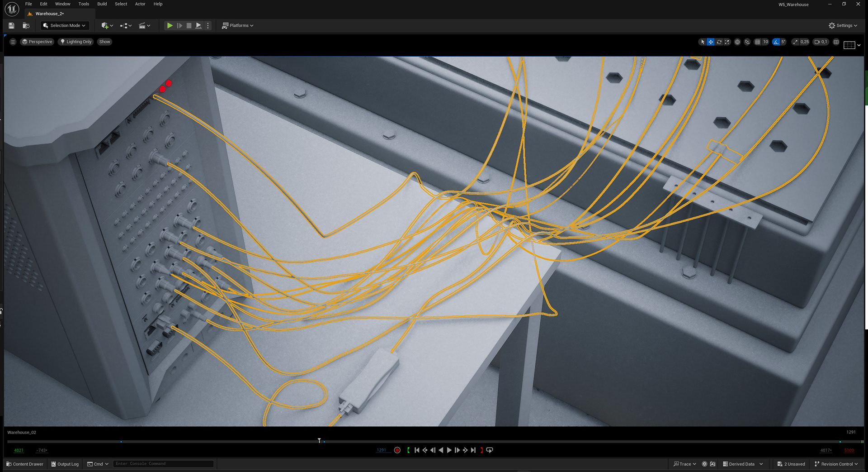Viewport: 868px width, 472px height.
Task: Change rotation snap value 5°
Action: pos(783,42)
